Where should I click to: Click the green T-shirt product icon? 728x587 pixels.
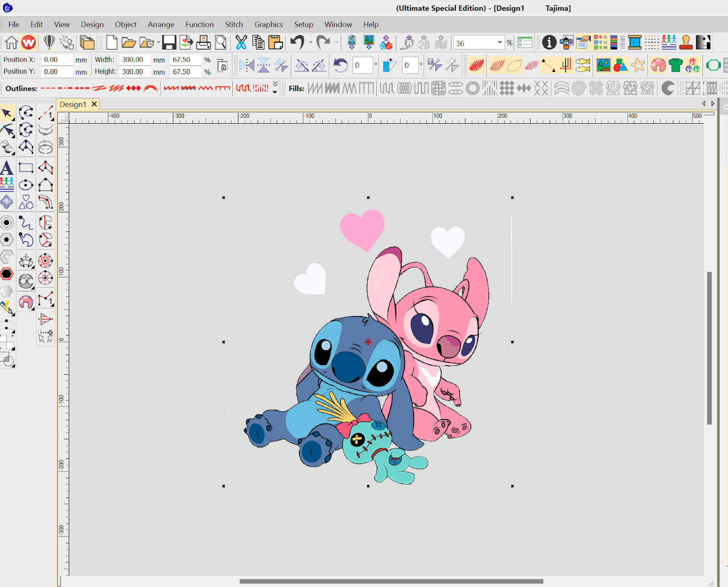(x=676, y=65)
